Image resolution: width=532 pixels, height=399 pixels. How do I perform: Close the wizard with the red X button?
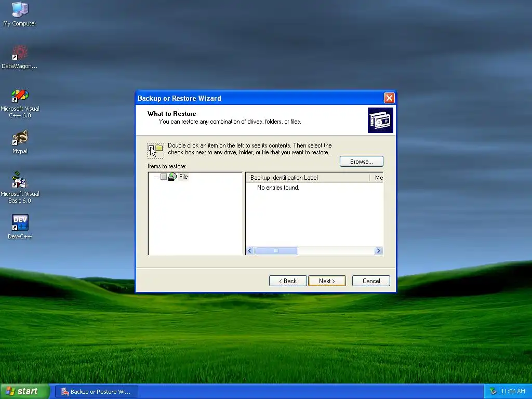click(389, 98)
